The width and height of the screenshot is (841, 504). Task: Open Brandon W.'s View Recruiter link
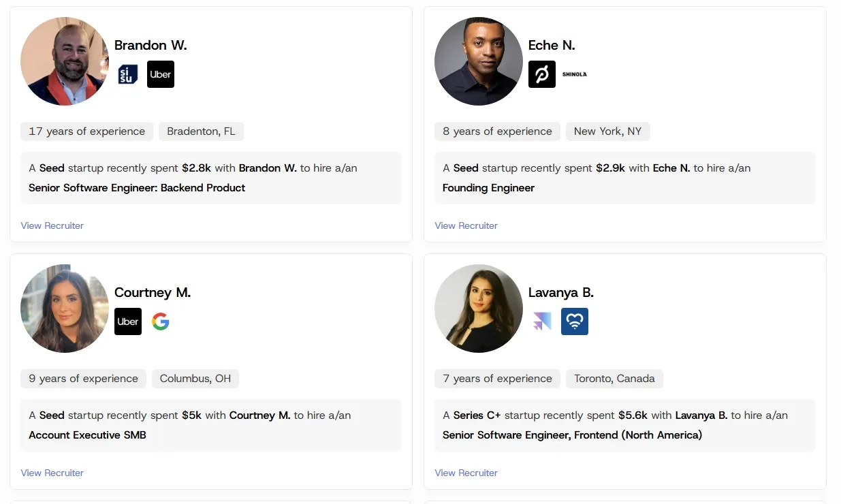(x=52, y=225)
